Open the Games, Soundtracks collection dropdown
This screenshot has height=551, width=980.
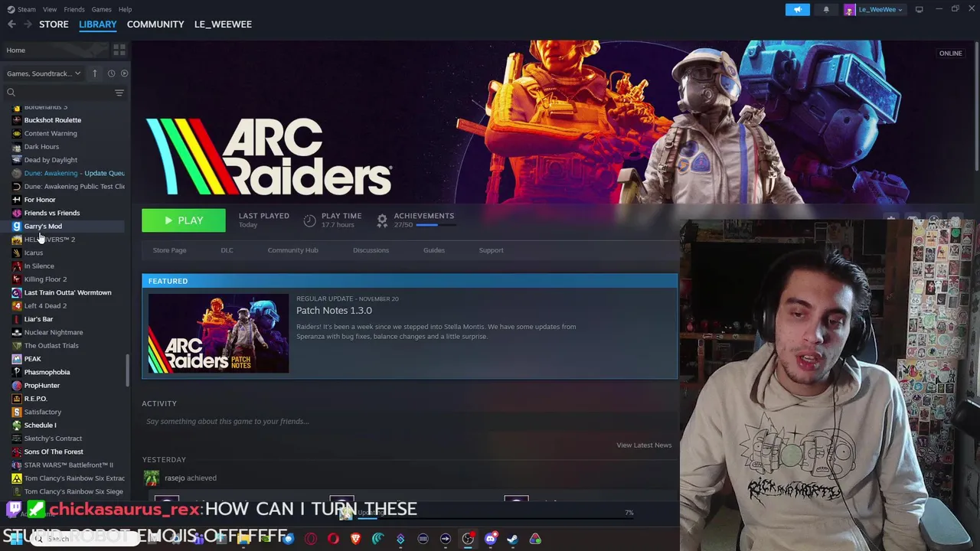(44, 73)
